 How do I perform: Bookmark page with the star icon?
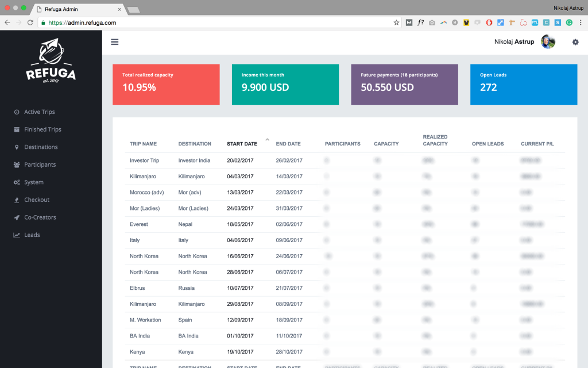point(396,22)
